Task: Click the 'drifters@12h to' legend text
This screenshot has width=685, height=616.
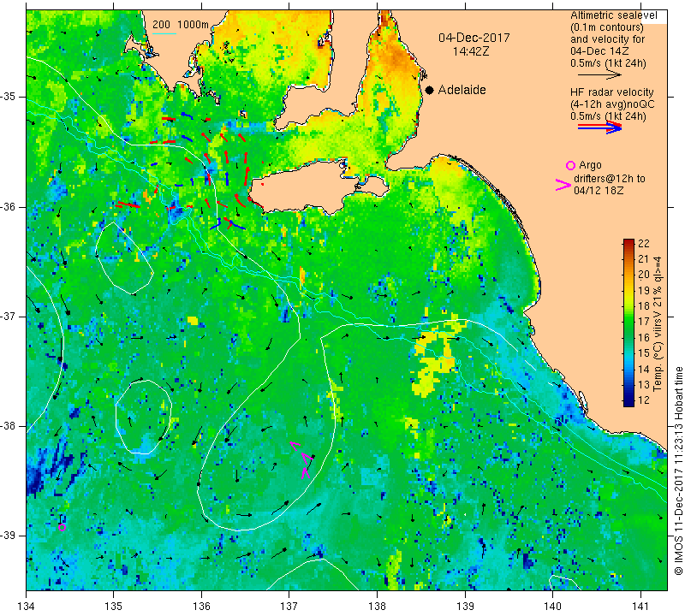Action: 610,179
